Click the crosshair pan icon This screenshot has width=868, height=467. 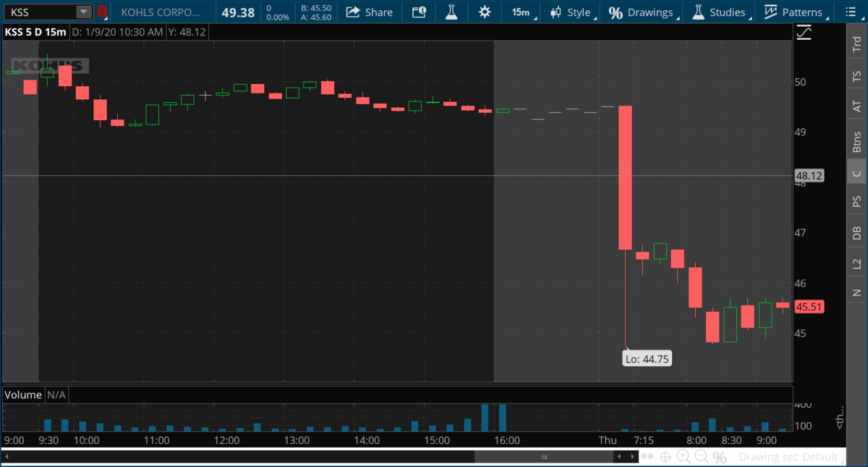[x=665, y=457]
